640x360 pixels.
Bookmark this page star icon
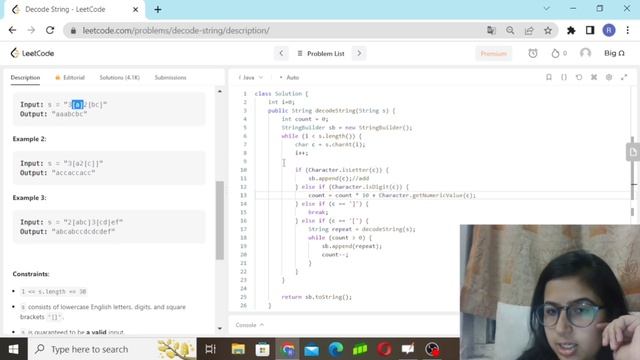click(548, 30)
